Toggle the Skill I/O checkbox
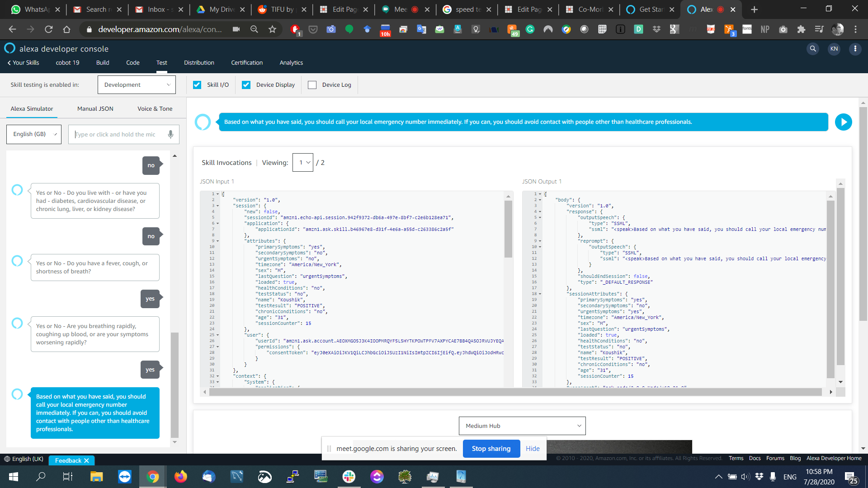Screen dimensions: 868x488 click(197, 84)
